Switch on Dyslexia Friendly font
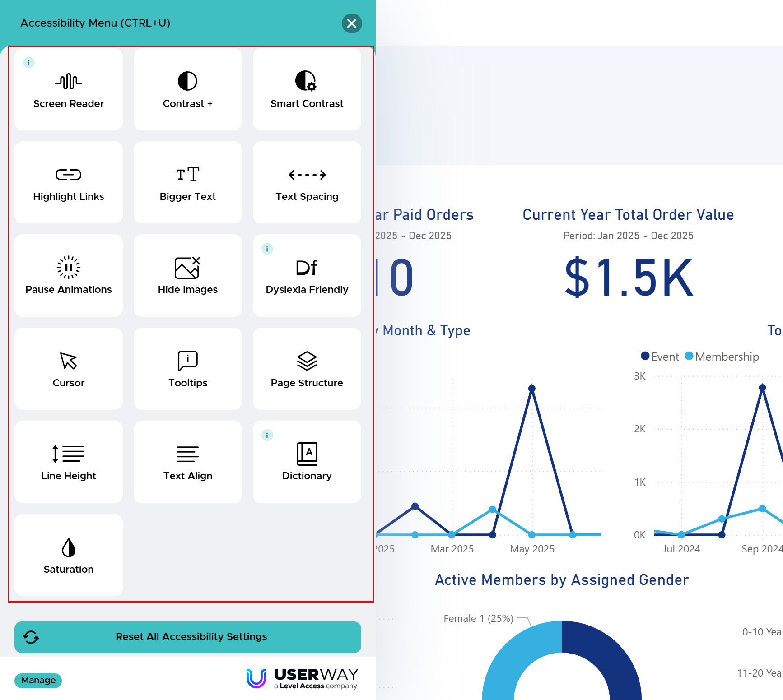 pos(307,275)
